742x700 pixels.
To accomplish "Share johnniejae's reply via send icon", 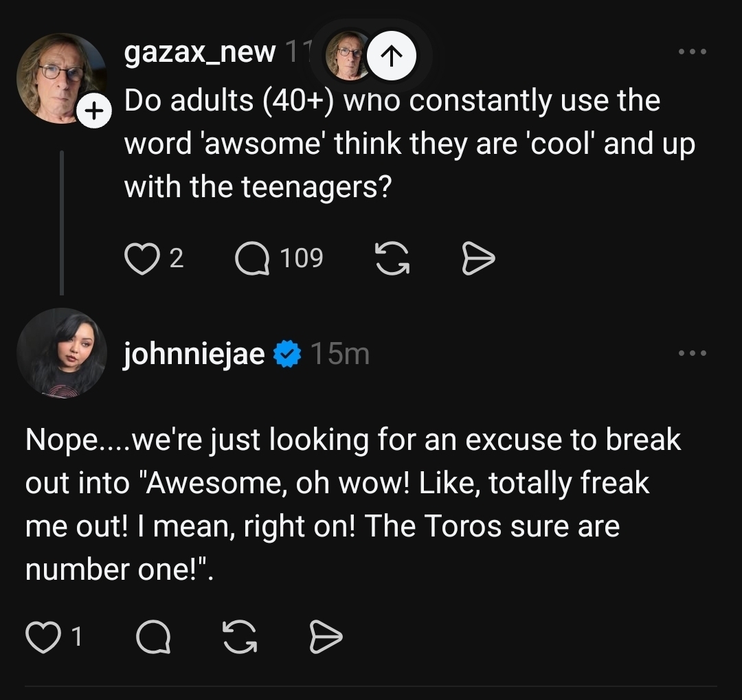I will tap(326, 639).
